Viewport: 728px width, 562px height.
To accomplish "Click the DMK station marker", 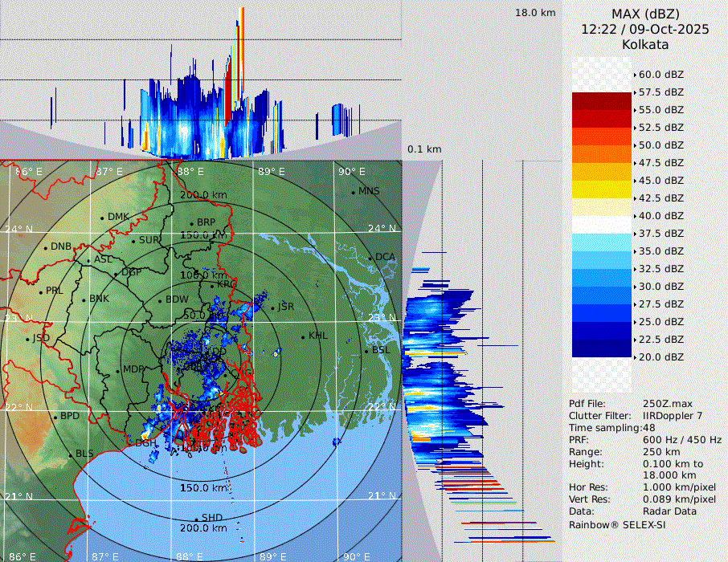I will (x=103, y=218).
